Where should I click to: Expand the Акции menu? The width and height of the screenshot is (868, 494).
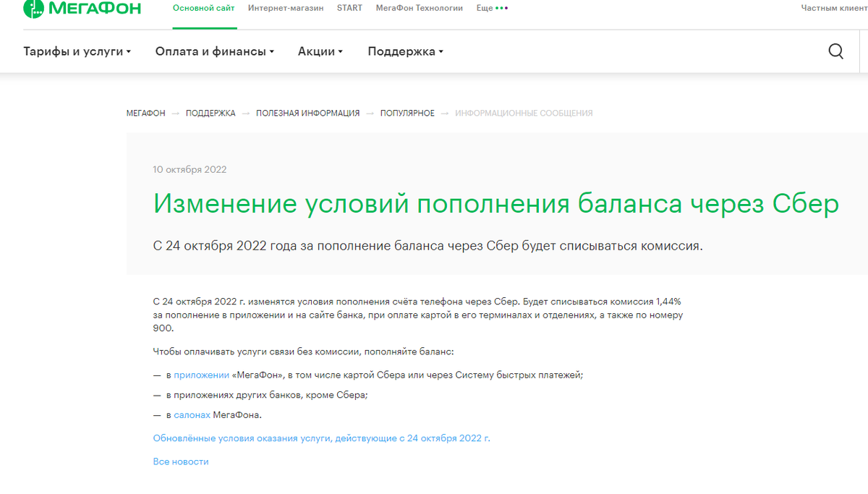(320, 51)
